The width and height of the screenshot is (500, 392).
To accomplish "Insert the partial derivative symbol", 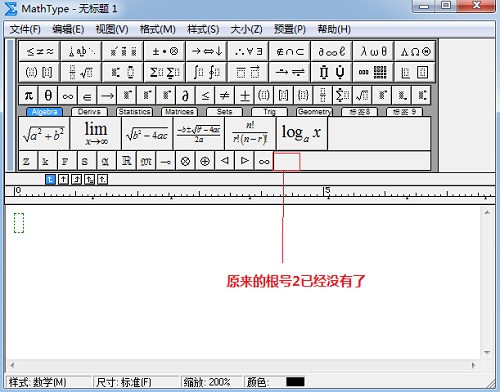I will 186,96.
